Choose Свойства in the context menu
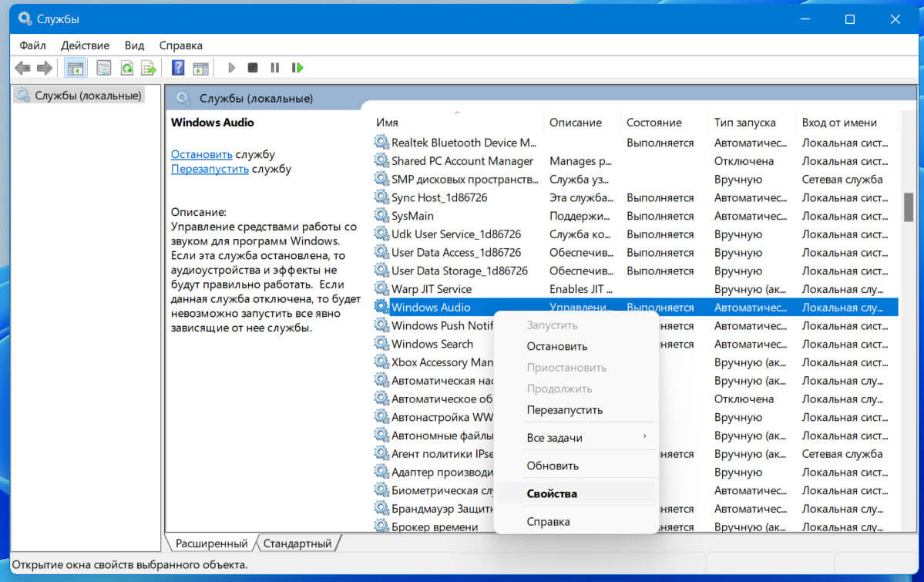Viewport: 924px width, 582px height. tap(576, 493)
